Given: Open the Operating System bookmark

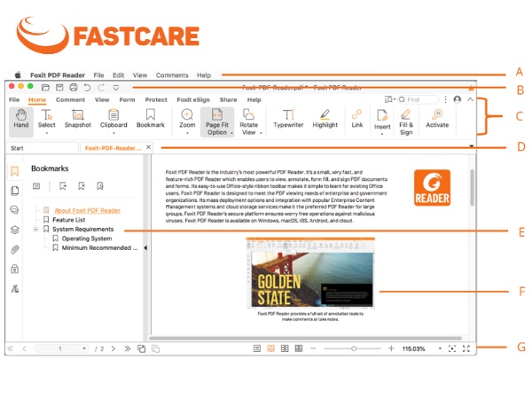Looking at the screenshot, I should pyautogui.click(x=87, y=239).
